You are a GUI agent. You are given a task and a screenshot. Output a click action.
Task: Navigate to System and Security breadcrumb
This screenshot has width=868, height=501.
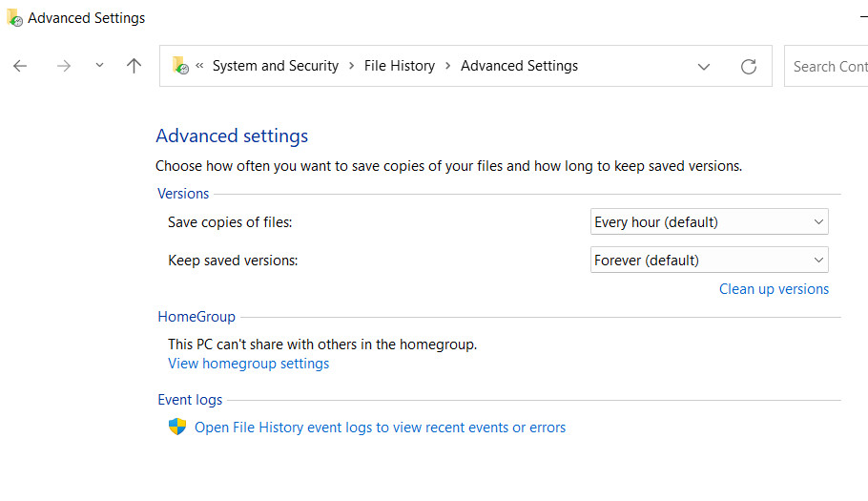tap(275, 66)
